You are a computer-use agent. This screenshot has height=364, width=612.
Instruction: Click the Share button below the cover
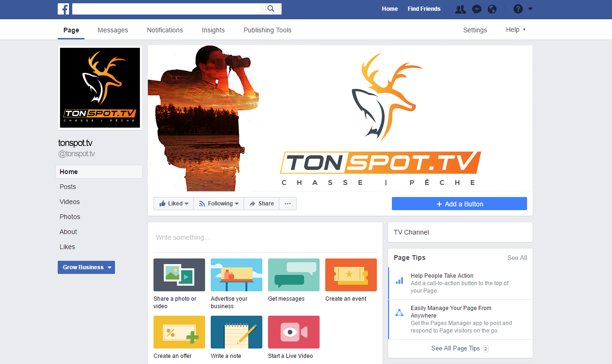point(262,204)
